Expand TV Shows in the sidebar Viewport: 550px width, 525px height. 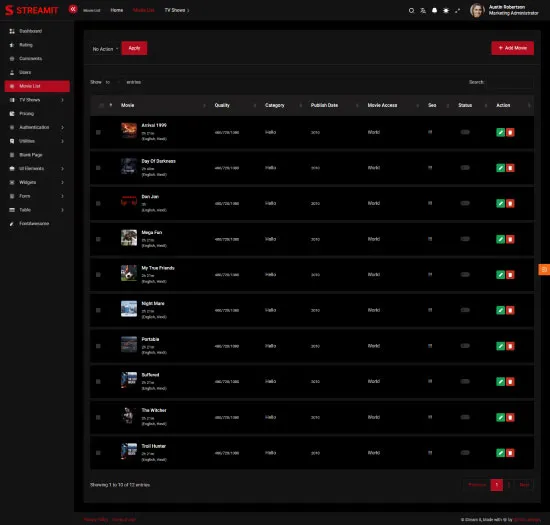tap(37, 100)
